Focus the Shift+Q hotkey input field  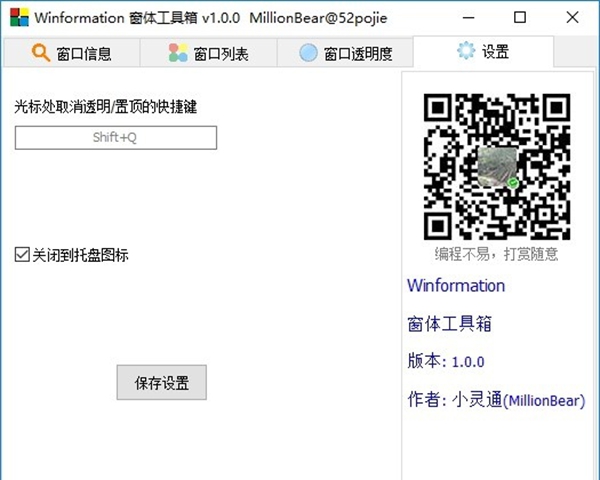tap(116, 137)
